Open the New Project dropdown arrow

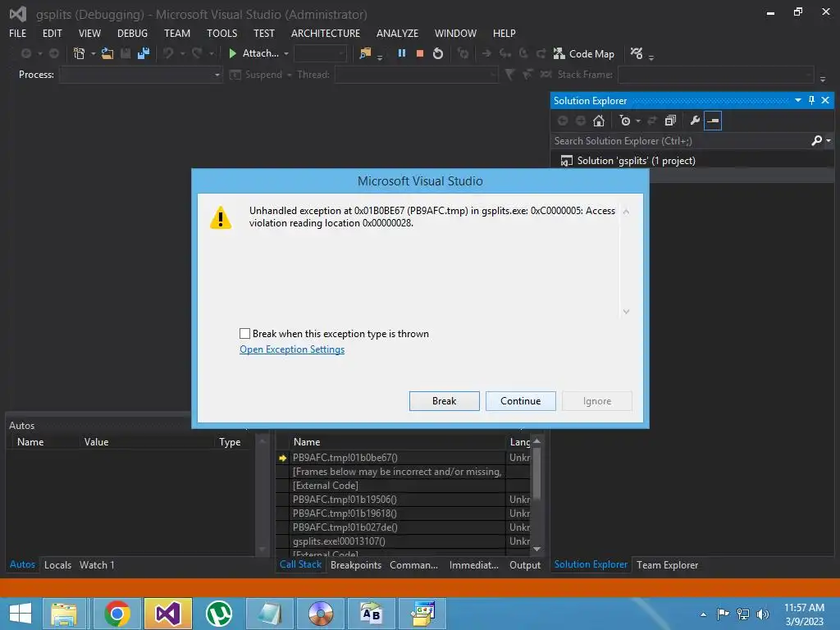93,53
